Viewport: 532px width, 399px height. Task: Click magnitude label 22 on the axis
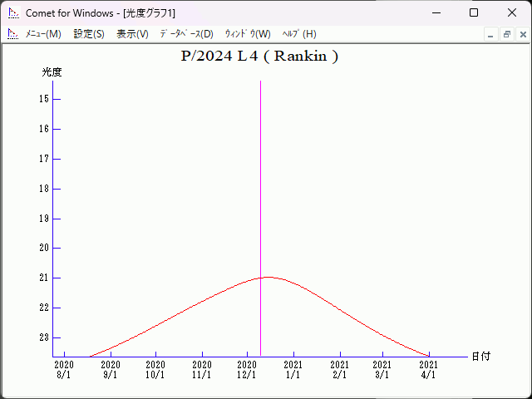coord(44,308)
